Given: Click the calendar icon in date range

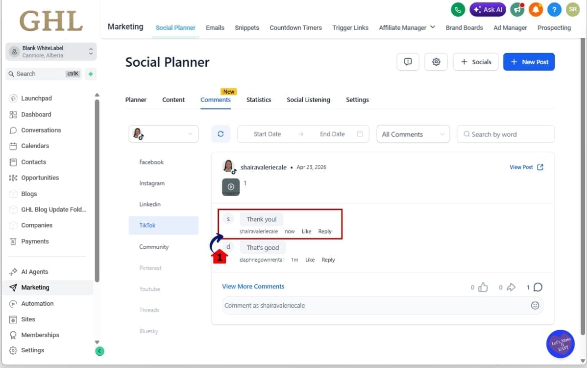Looking at the screenshot, I should [x=360, y=134].
